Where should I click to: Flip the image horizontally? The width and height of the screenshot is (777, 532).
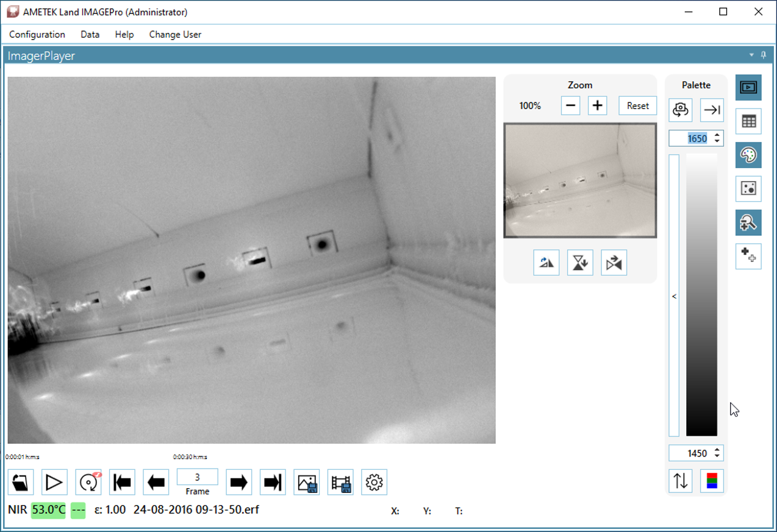pyautogui.click(x=614, y=262)
